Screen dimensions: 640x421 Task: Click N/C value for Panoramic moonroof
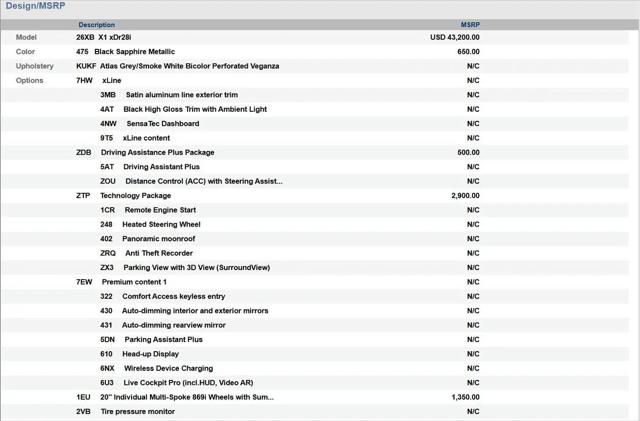473,238
